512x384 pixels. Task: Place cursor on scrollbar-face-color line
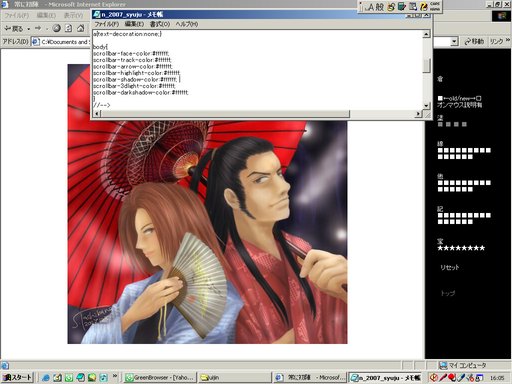coord(131,54)
